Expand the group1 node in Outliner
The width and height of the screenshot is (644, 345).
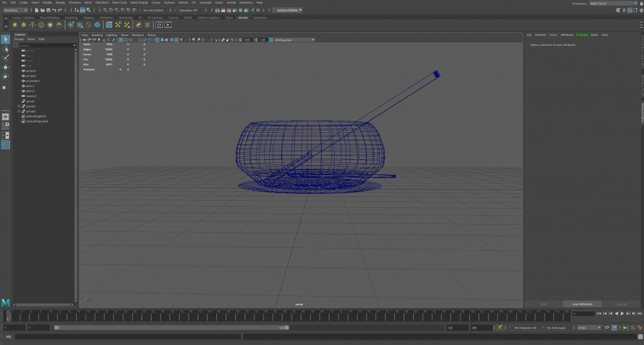click(19, 106)
